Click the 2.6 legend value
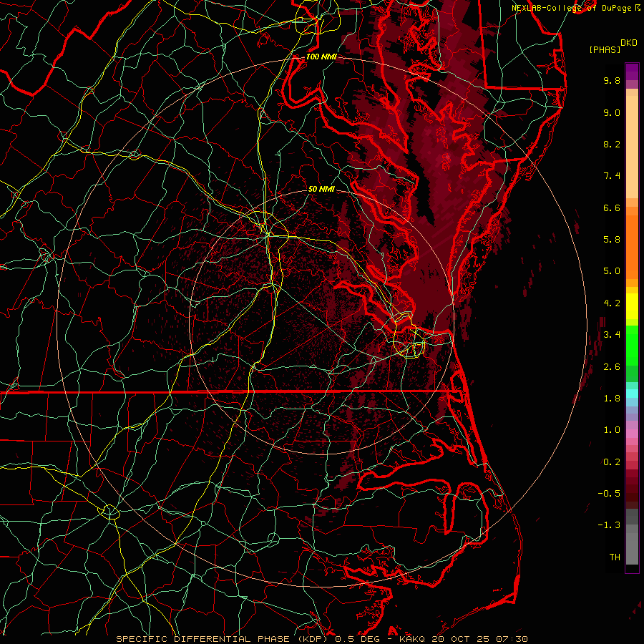644x644 pixels. pyautogui.click(x=612, y=367)
